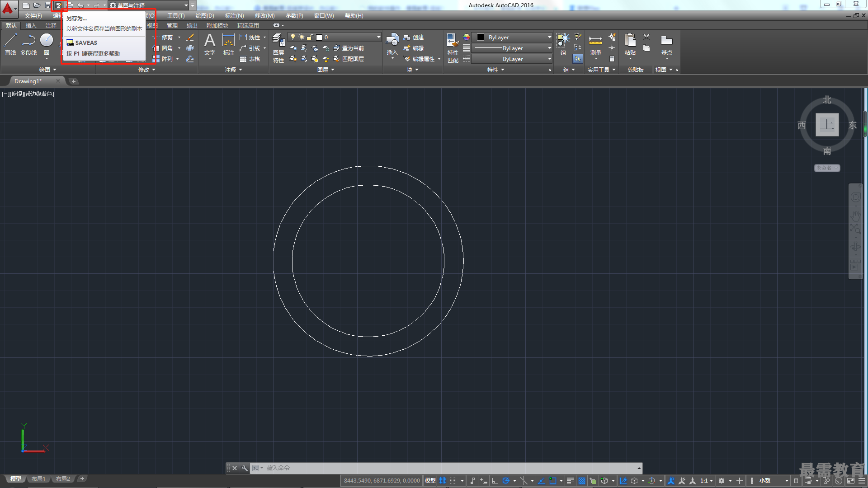Viewport: 868px width, 488px height.
Task: Click the 匹配图层 button
Action: coord(348,59)
